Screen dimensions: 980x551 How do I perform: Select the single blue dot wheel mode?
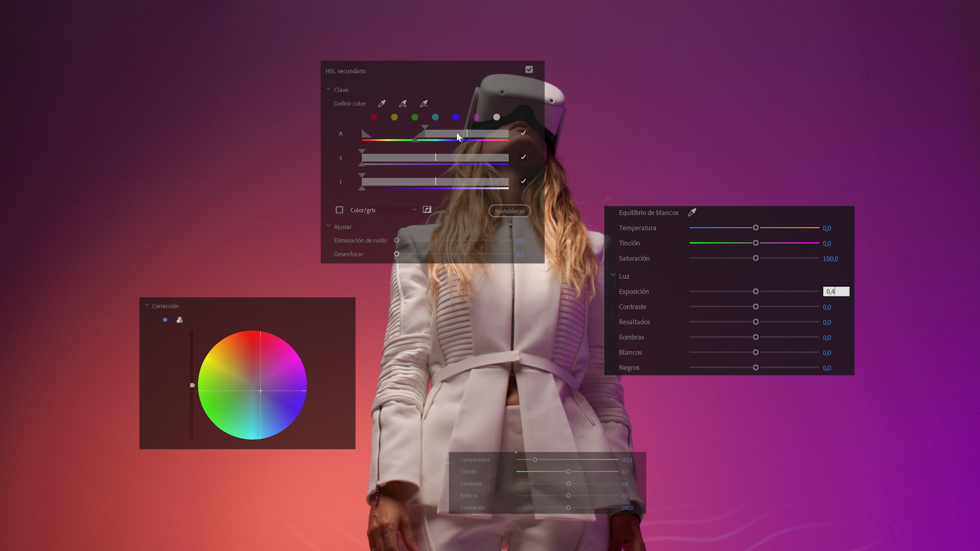coord(165,320)
